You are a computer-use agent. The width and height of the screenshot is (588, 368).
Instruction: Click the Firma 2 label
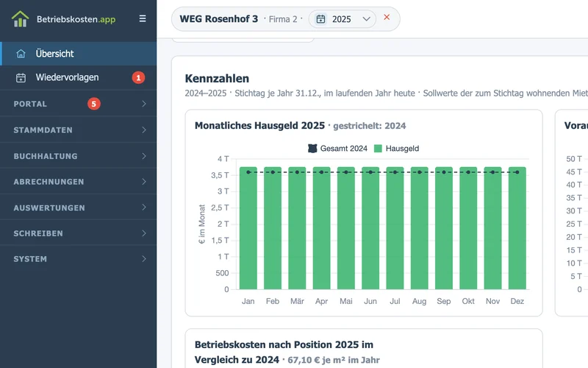pyautogui.click(x=283, y=19)
